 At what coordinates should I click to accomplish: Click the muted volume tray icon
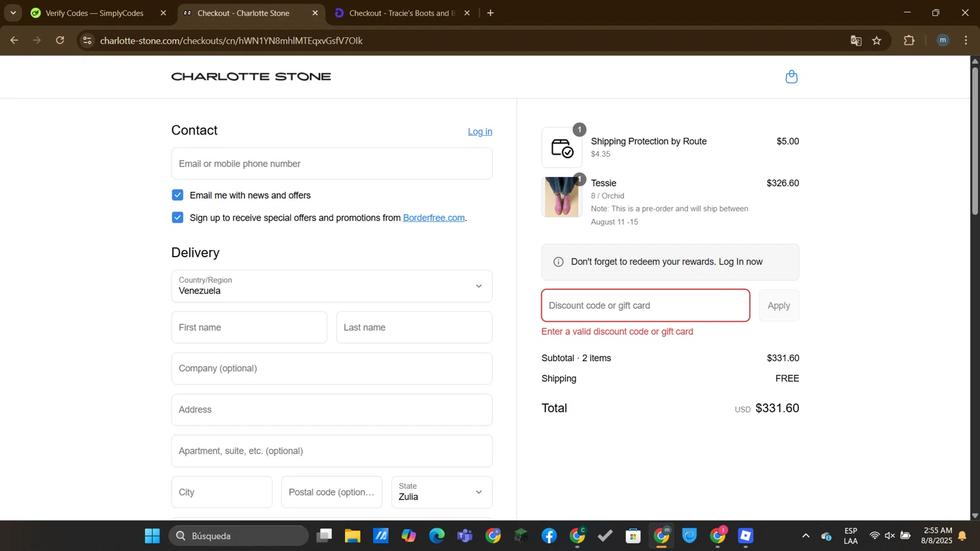890,536
